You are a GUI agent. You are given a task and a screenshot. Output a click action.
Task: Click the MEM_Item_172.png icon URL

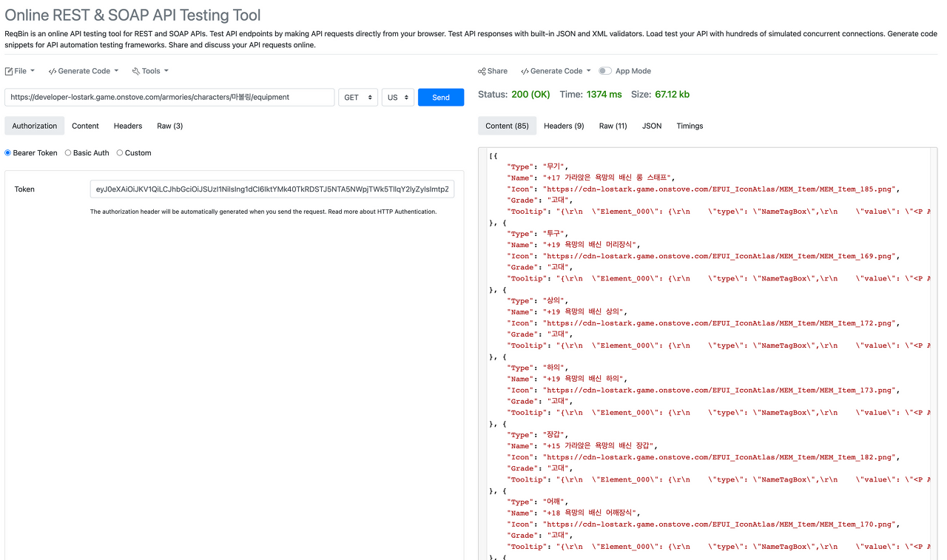(x=721, y=323)
